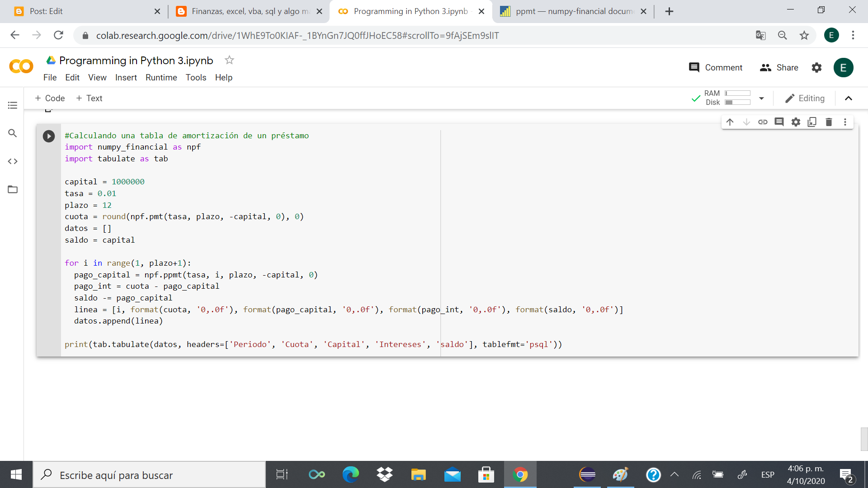Collapse the header with the caret toggle
Image resolution: width=868 pixels, height=488 pixels.
[849, 99]
